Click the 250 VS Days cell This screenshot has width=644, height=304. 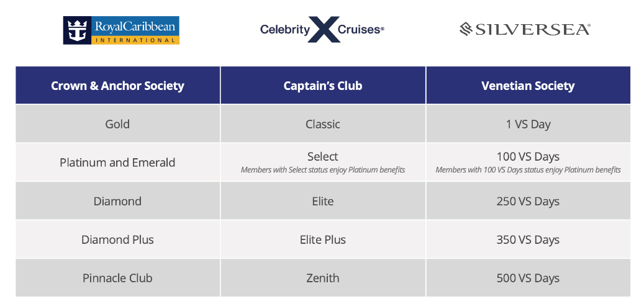(528, 200)
